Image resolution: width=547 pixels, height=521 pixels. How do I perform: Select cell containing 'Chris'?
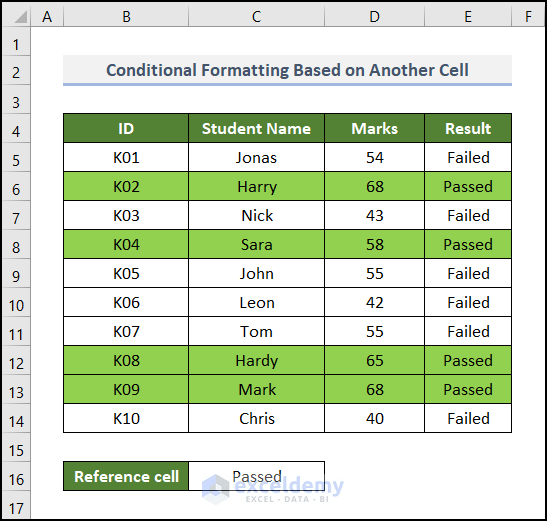click(256, 418)
